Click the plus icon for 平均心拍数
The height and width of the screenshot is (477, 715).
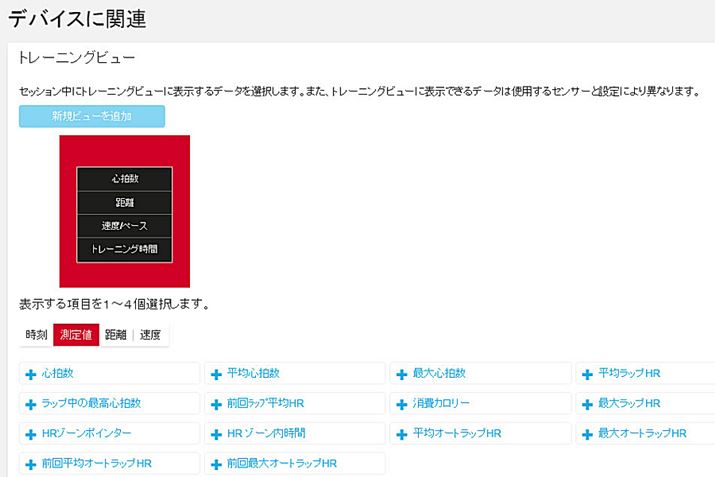(x=216, y=374)
